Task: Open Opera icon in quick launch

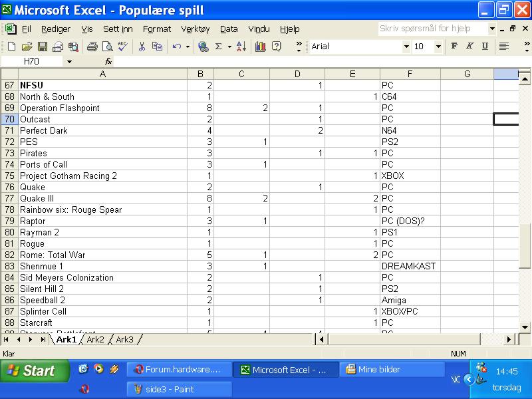Action: pos(85,389)
